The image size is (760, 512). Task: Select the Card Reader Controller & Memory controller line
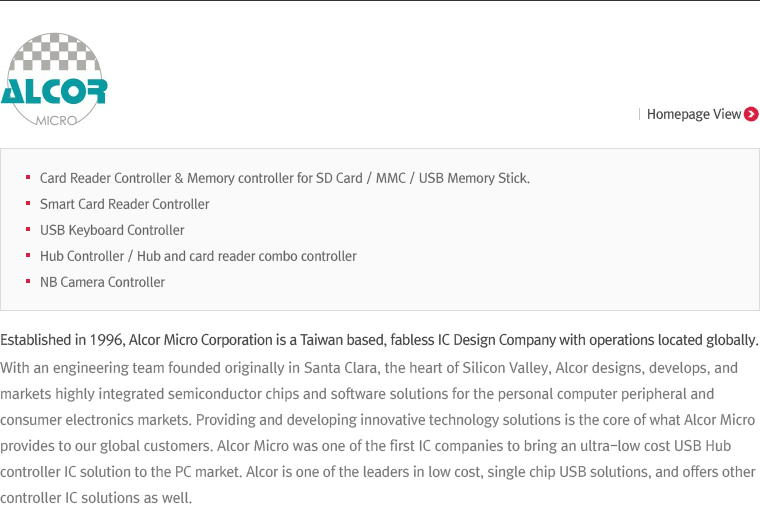[285, 178]
